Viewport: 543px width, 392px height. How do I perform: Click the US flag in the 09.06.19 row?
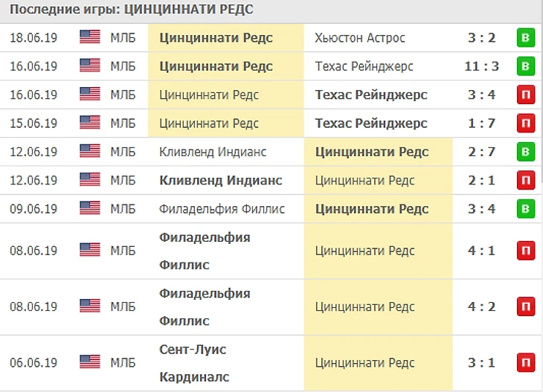pos(90,208)
